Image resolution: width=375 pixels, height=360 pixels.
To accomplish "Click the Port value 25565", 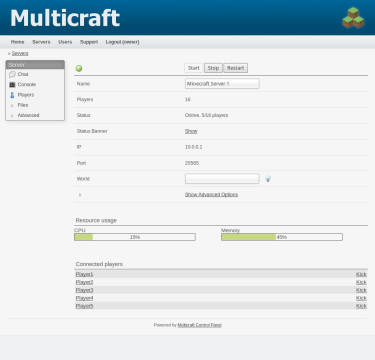I will tap(192, 163).
